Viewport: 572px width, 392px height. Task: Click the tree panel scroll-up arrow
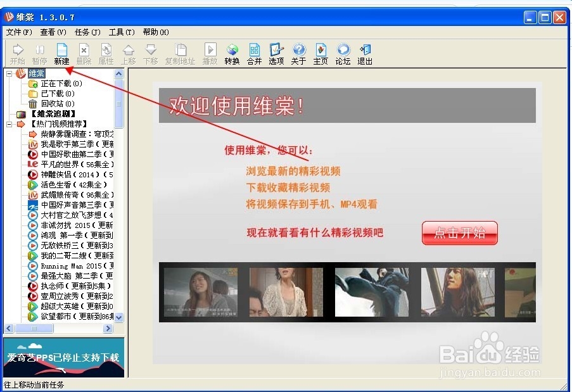[x=119, y=73]
